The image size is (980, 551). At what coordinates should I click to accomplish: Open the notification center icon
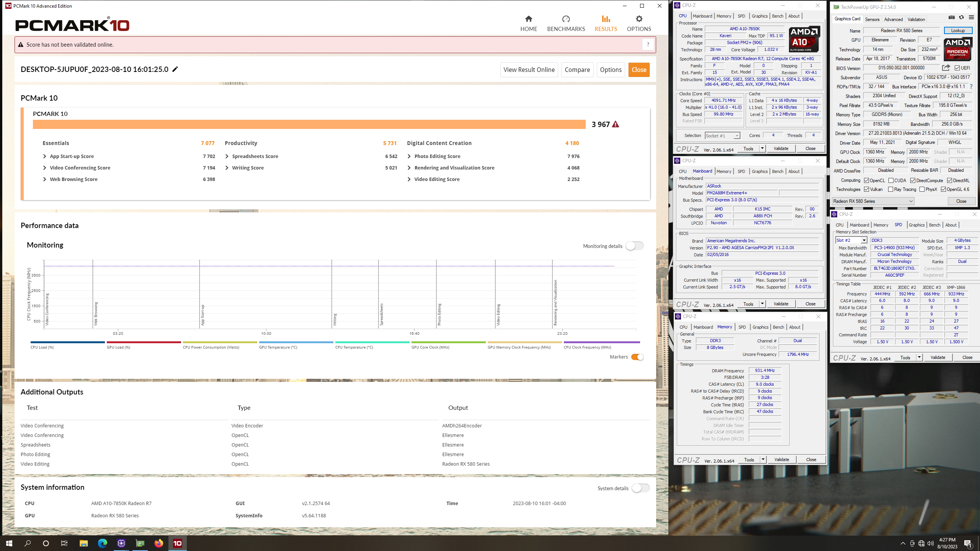tap(968, 543)
